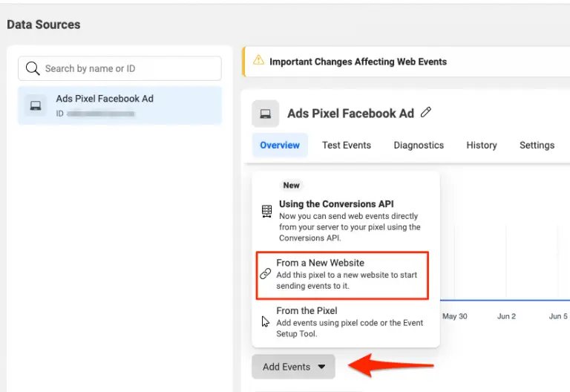
Task: Click the chain link icon for New Website
Action: click(266, 273)
